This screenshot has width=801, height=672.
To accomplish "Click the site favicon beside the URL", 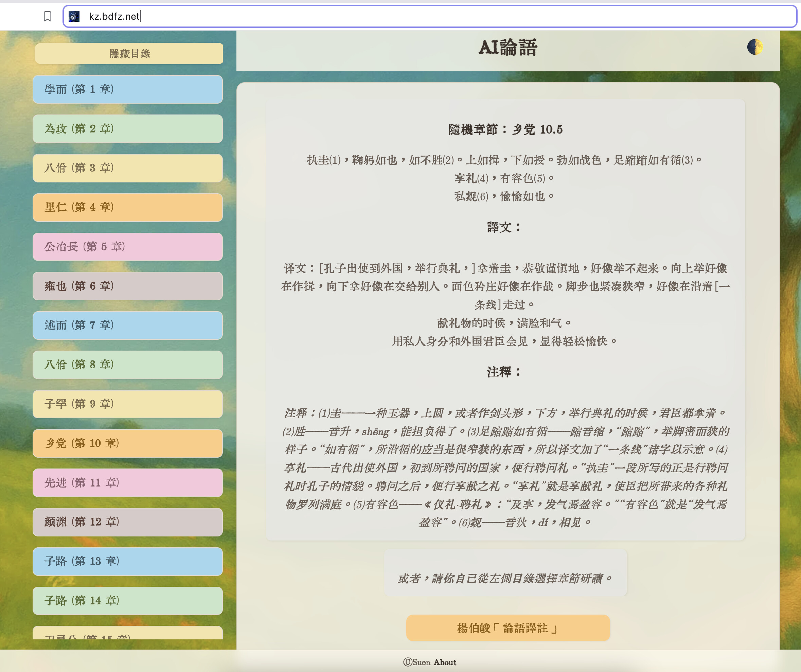I will pyautogui.click(x=74, y=16).
